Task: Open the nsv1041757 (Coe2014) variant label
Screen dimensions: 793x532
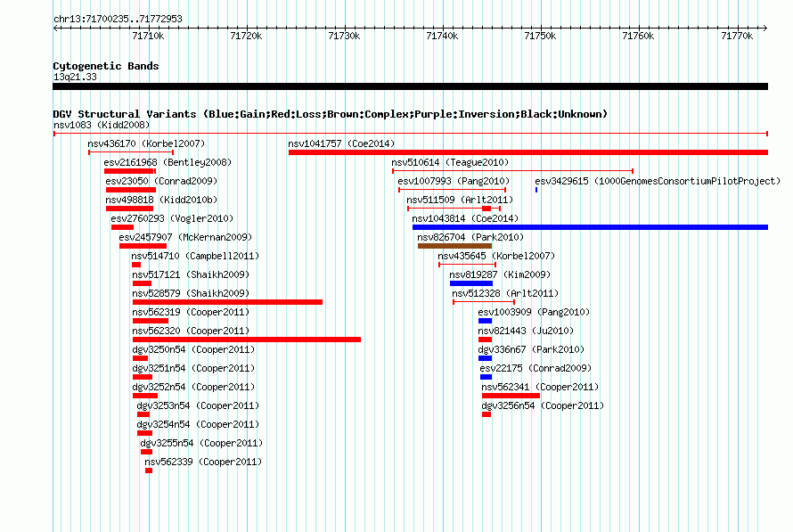Action: click(x=341, y=143)
